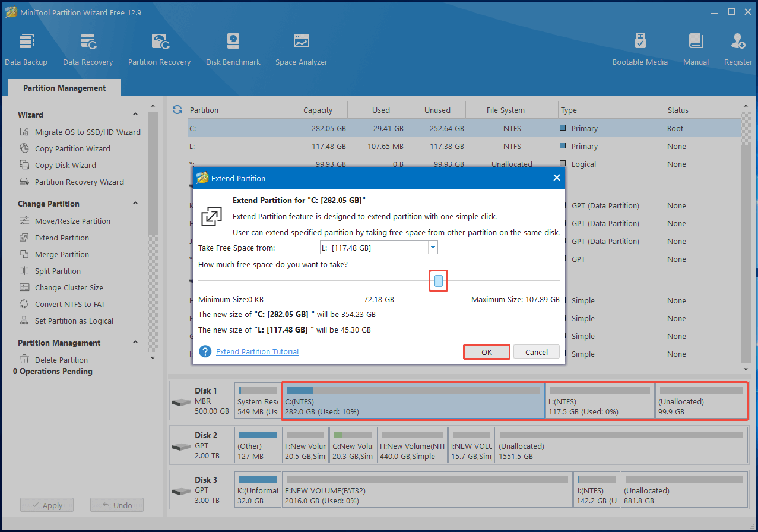Select J:(NTFS) block on Disk 3
758x532 pixels.
click(x=597, y=490)
